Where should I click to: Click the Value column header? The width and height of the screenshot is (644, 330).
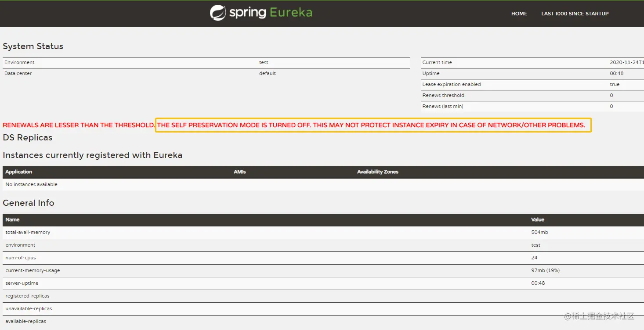(x=538, y=220)
